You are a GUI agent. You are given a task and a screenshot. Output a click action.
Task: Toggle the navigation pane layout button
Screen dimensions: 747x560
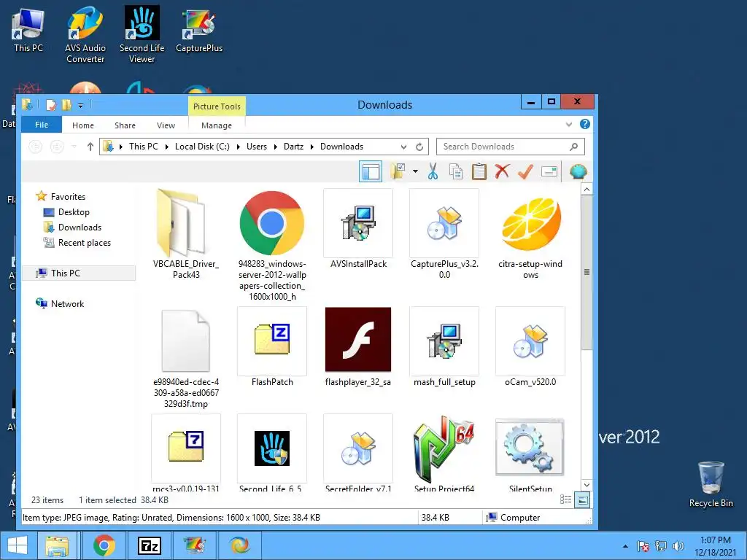(x=370, y=171)
